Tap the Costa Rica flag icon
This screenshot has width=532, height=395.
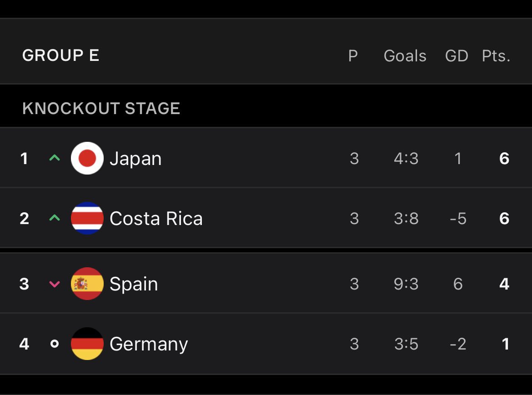tap(87, 218)
